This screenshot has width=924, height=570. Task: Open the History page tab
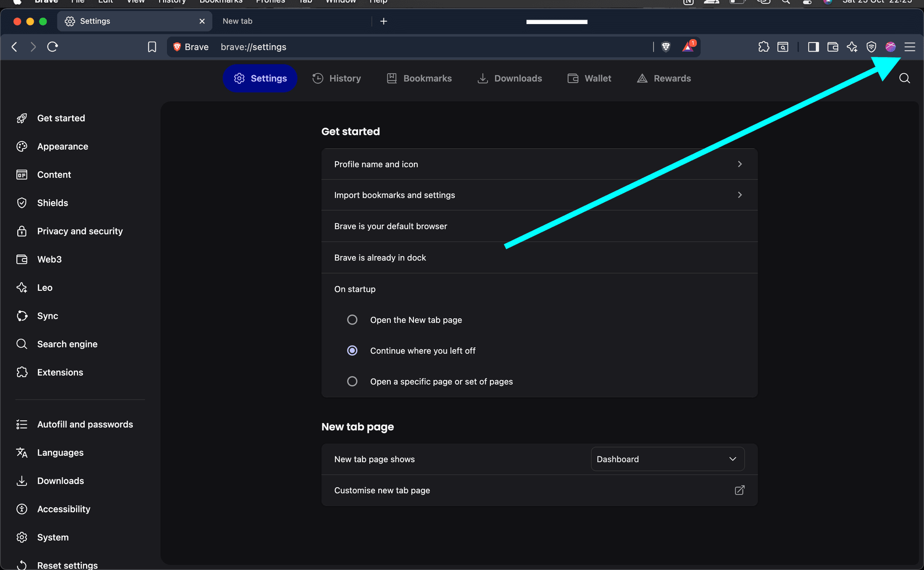tap(336, 78)
